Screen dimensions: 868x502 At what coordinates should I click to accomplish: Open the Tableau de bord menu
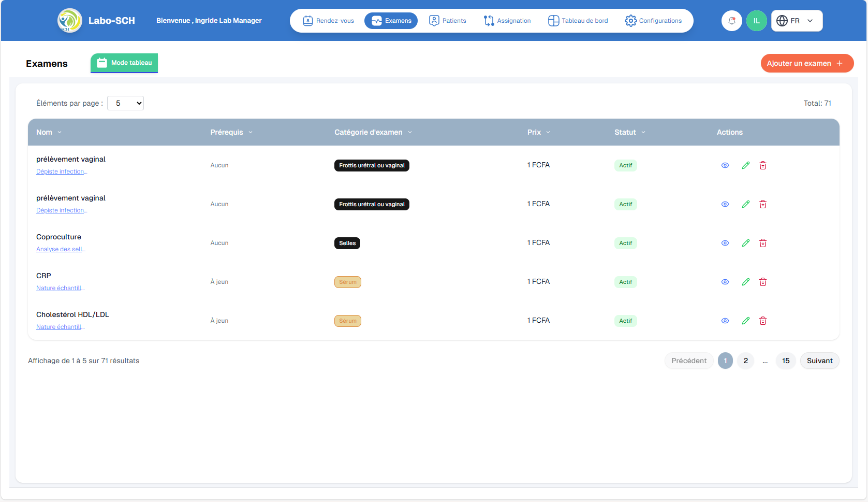pyautogui.click(x=578, y=21)
